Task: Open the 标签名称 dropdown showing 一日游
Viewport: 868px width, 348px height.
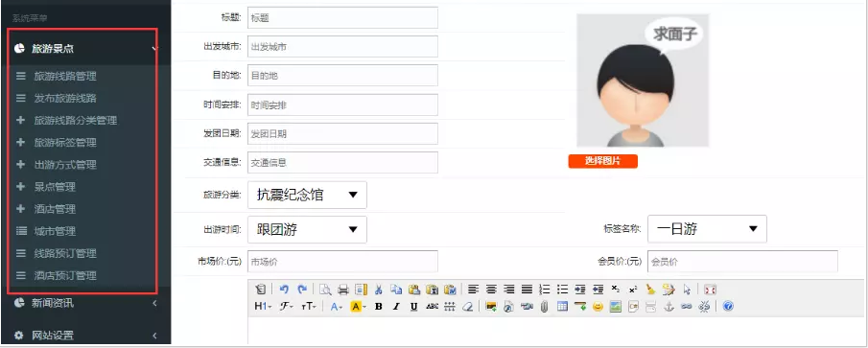Action: (707, 228)
